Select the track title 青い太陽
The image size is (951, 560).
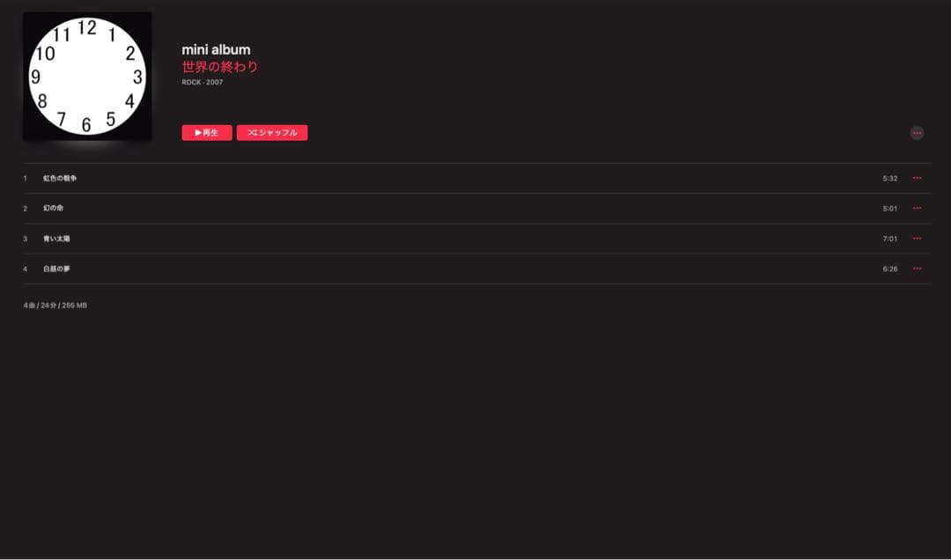tap(56, 239)
